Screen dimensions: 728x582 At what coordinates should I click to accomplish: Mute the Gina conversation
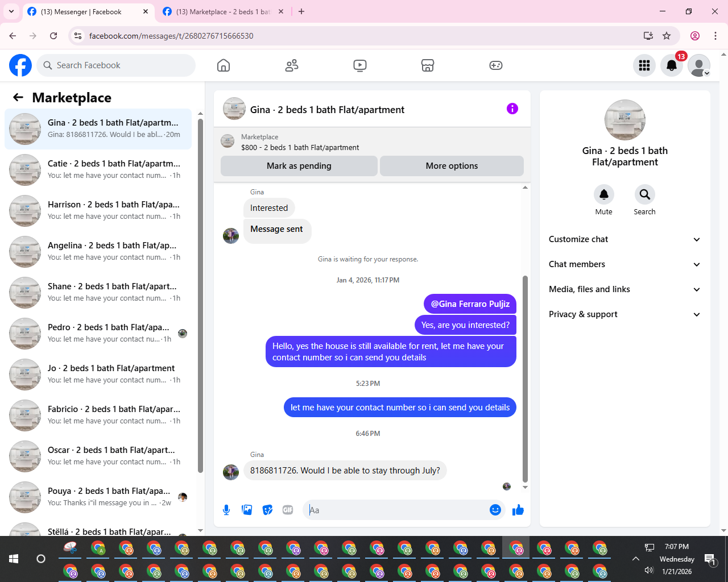pyautogui.click(x=604, y=194)
